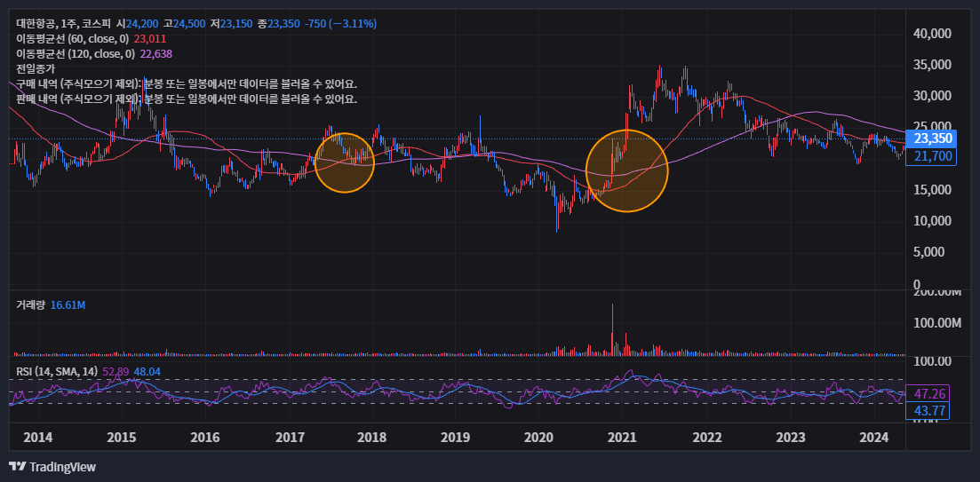Image resolution: width=980 pixels, height=482 pixels.
Task: Click the blue 43.77 RSI value tag
Action: point(928,411)
